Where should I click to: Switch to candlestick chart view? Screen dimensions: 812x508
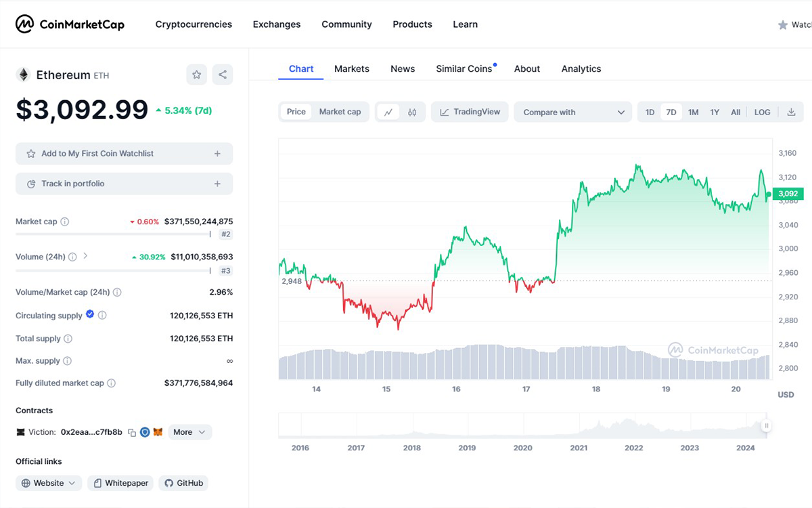point(412,112)
